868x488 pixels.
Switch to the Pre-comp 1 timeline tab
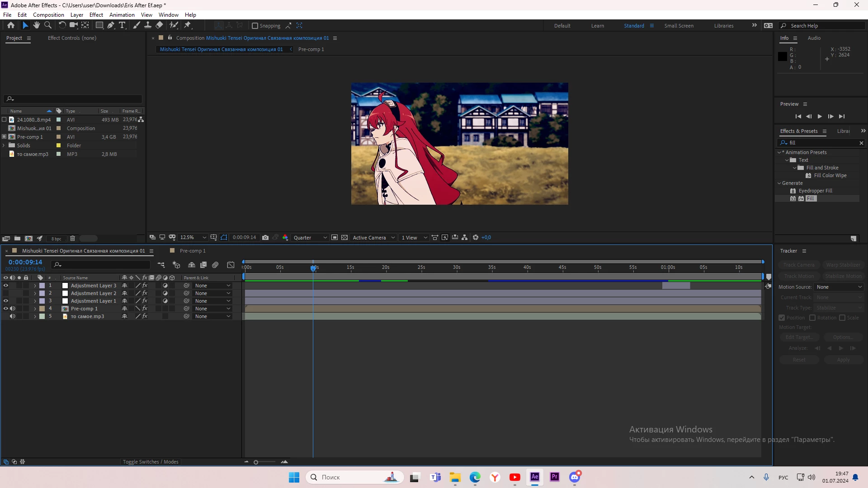coord(192,251)
